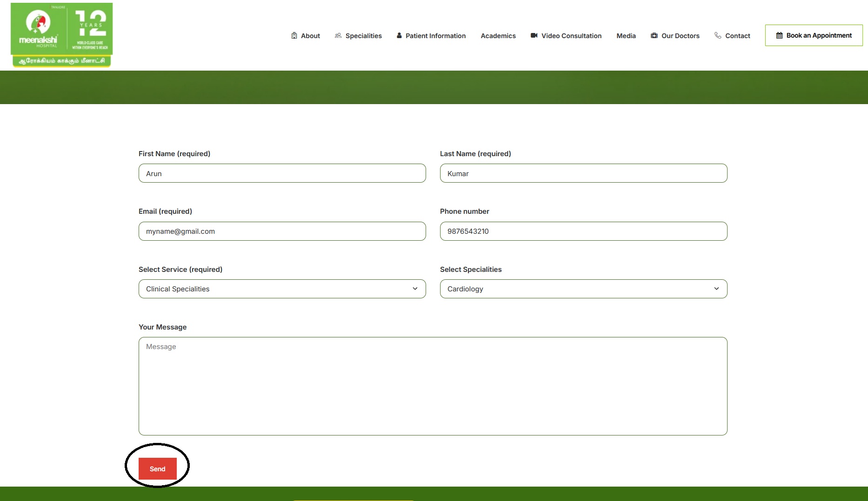Select the Email input field
This screenshot has height=501, width=868.
(x=282, y=231)
